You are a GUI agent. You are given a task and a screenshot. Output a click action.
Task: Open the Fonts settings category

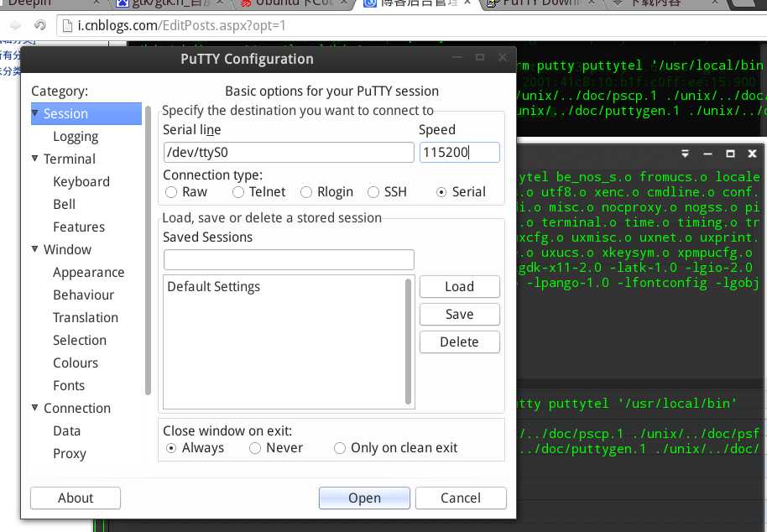pos(69,385)
